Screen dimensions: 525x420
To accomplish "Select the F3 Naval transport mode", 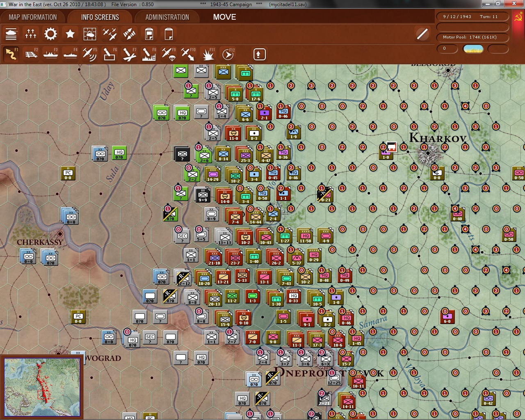I will 50,54.
